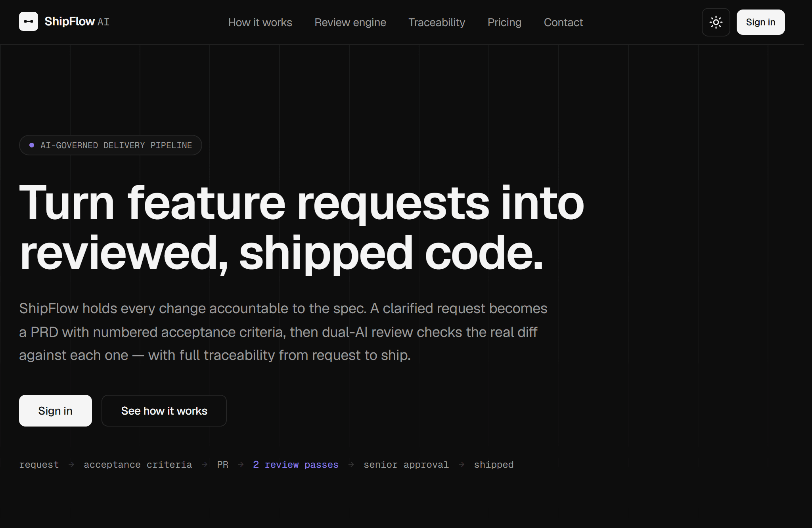
Task: Click the hero Sign in button
Action: 56,411
